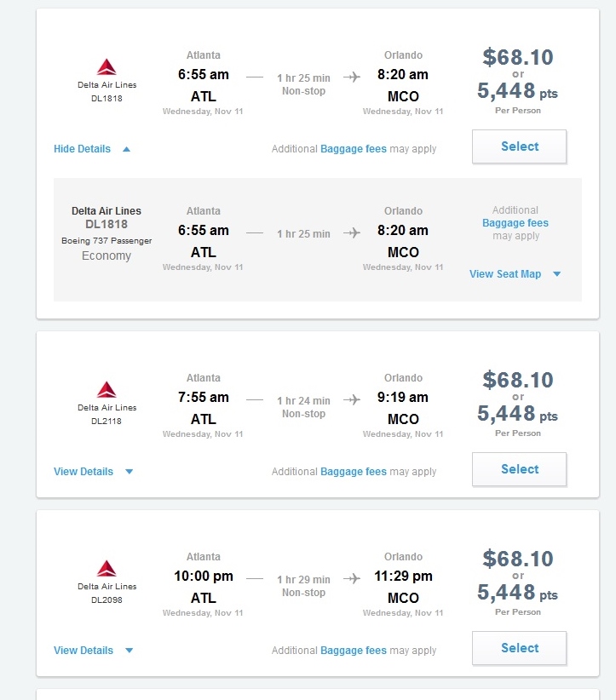Open the View Seat Map dropdown
This screenshot has width=616, height=700.
[556, 274]
